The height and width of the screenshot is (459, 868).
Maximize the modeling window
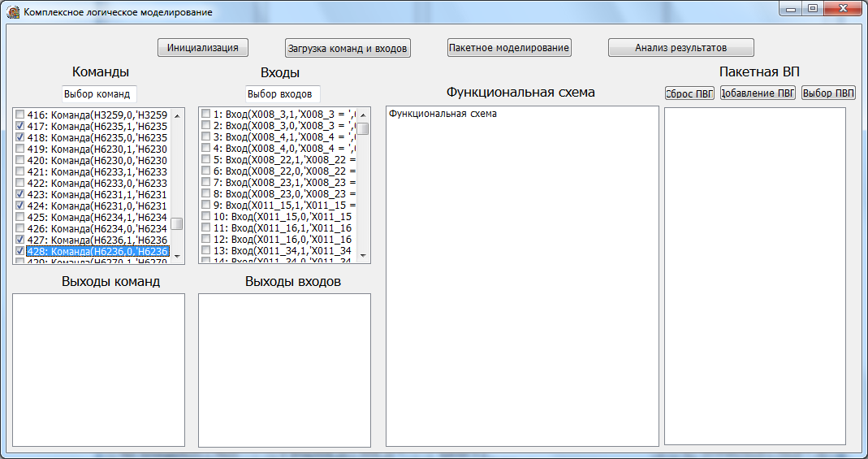[811, 9]
